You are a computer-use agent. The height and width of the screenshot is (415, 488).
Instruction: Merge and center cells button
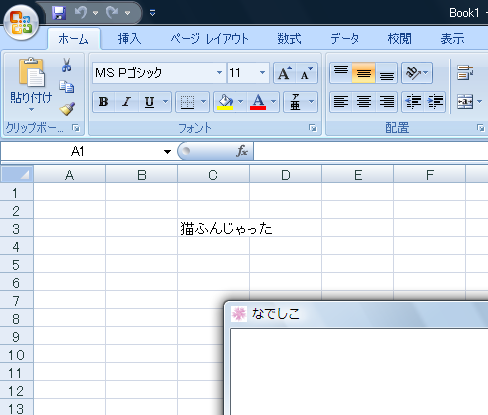[465, 102]
